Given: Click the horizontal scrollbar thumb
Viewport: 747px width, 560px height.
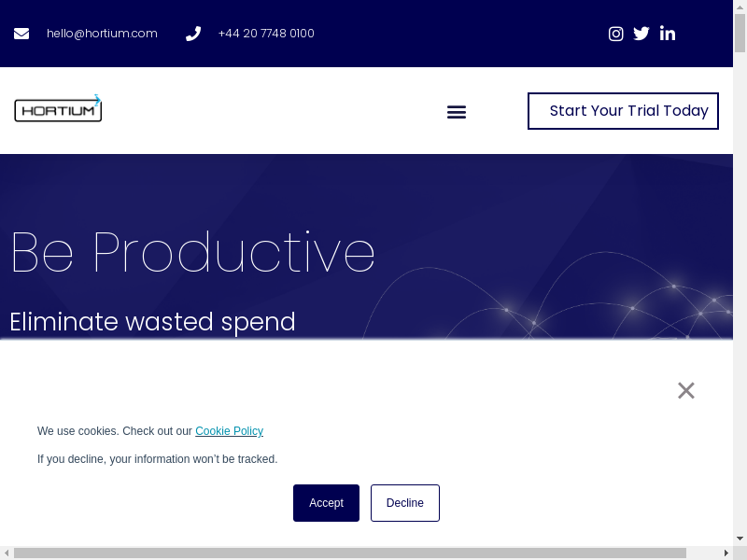Looking at the screenshot, I should tap(350, 553).
